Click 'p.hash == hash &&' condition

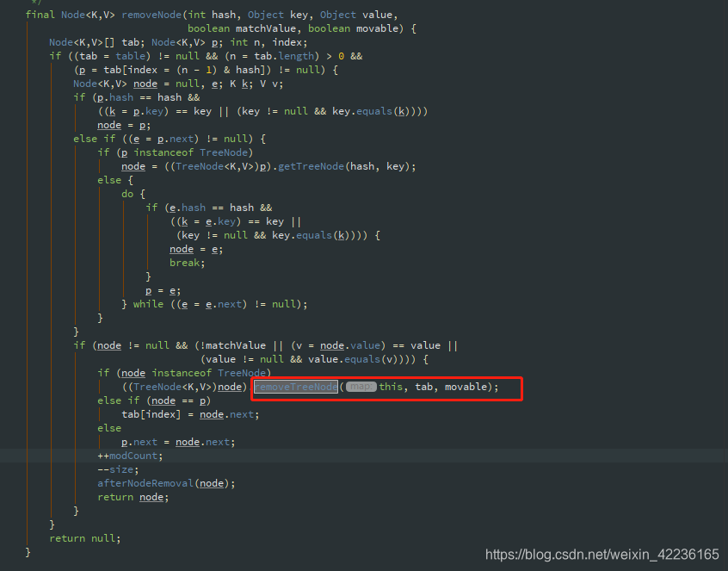(148, 97)
